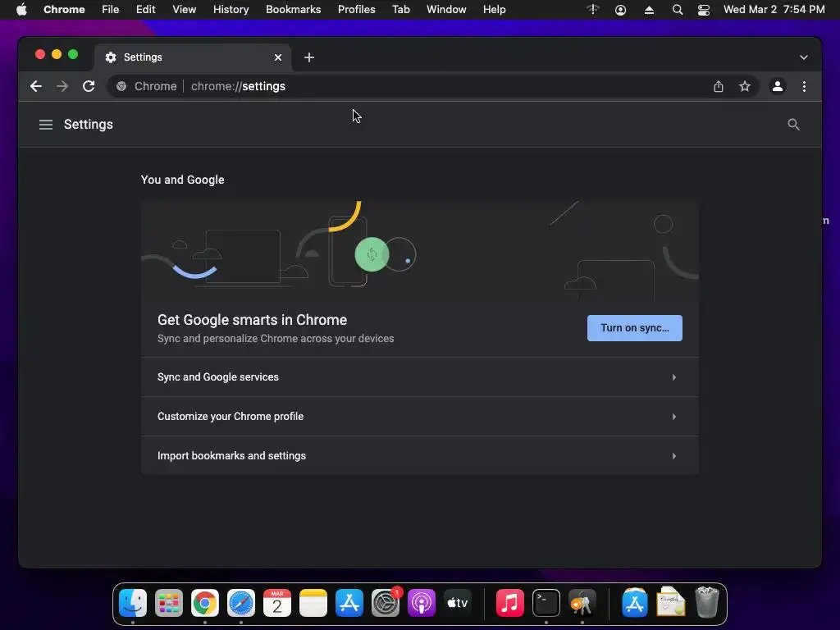The image size is (840, 630).
Task: Open Music from the dock
Action: coord(509,603)
